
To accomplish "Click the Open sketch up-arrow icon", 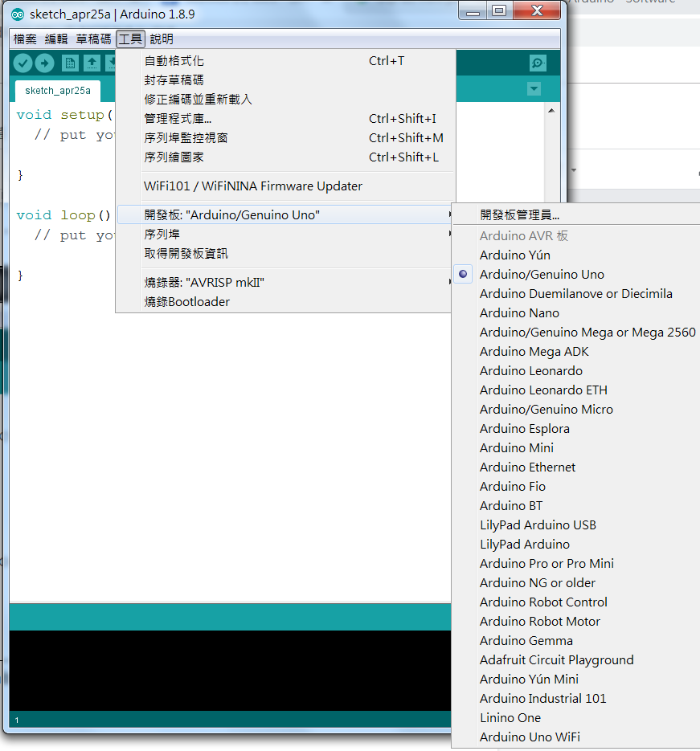I will click(x=92, y=63).
